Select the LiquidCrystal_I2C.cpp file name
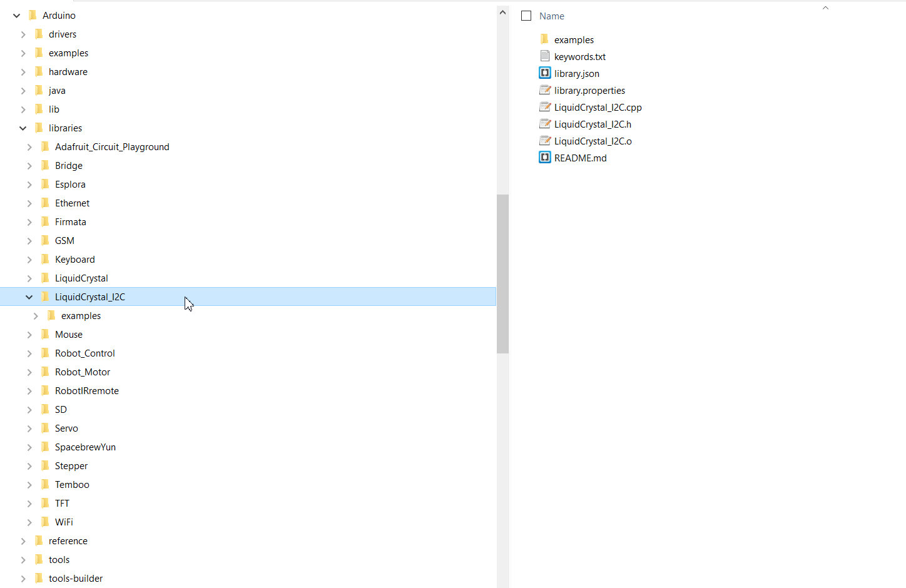Viewport: 906px width, 588px height. tap(598, 107)
